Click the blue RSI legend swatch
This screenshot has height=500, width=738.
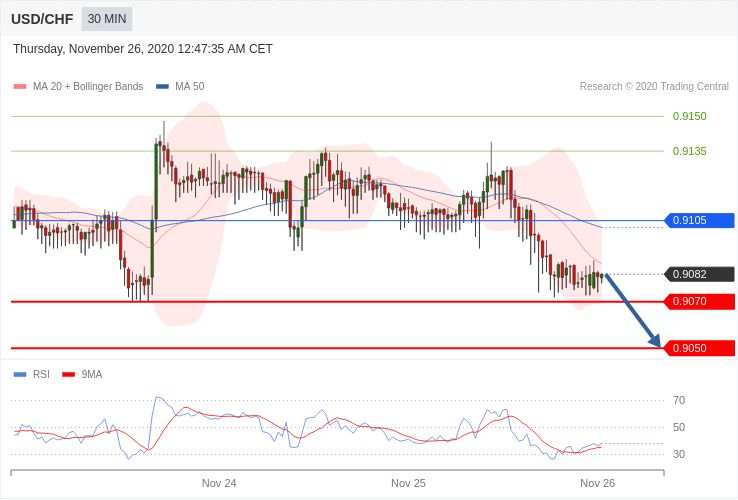click(x=20, y=375)
